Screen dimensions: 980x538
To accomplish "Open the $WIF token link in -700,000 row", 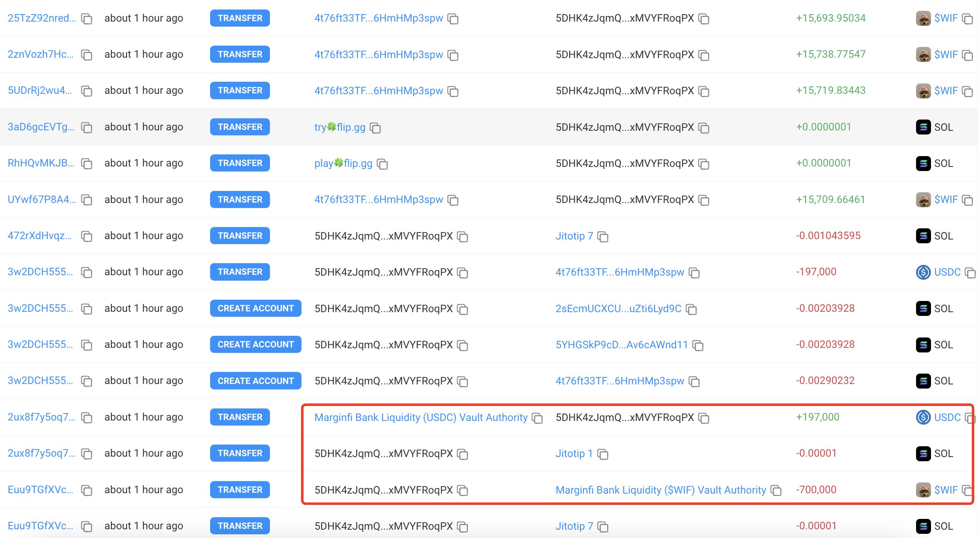I will [x=946, y=490].
